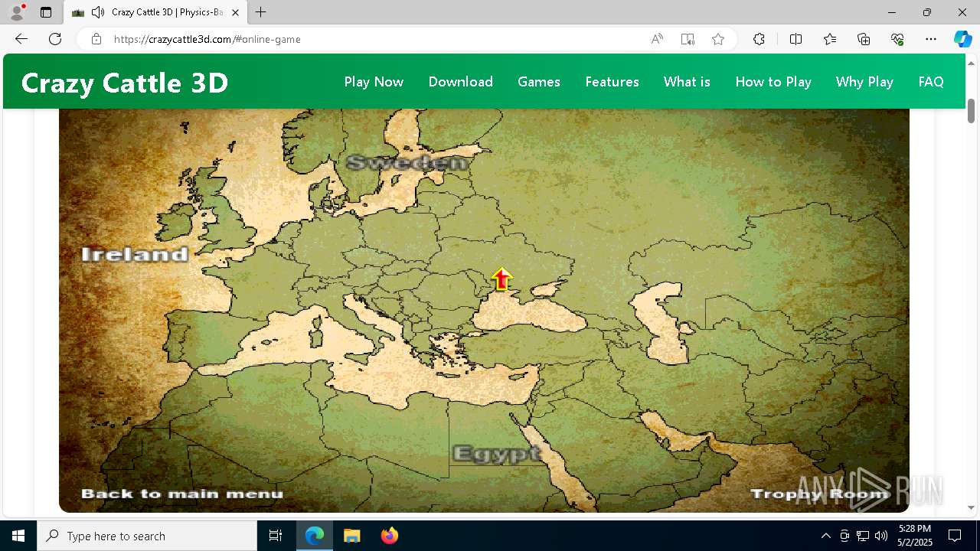The image size is (980, 551).
Task: Go to Why Play section
Action: point(864,82)
